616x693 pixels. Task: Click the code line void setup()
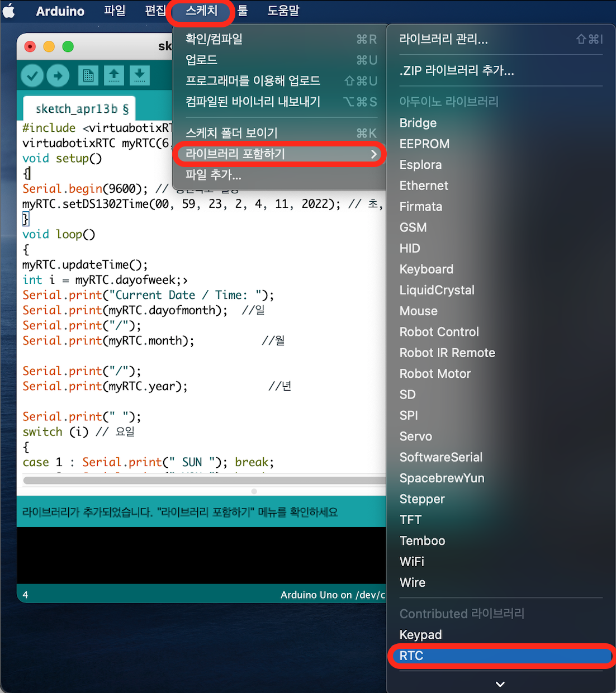(x=62, y=158)
